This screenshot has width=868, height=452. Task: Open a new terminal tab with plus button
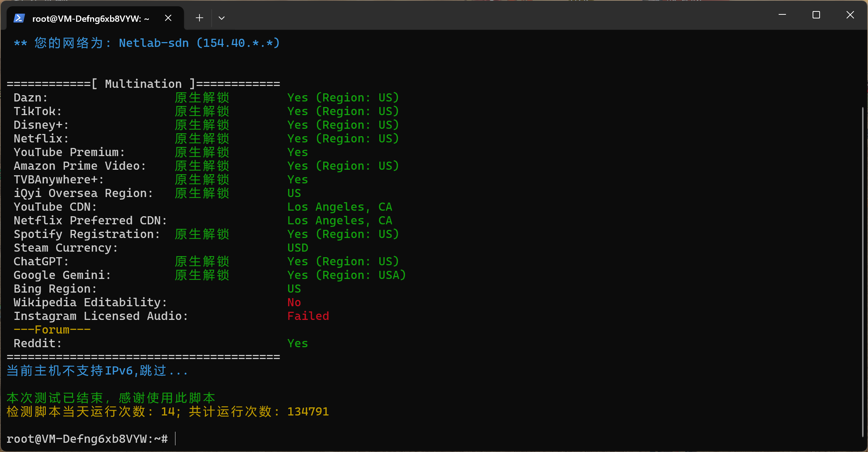[x=199, y=18]
